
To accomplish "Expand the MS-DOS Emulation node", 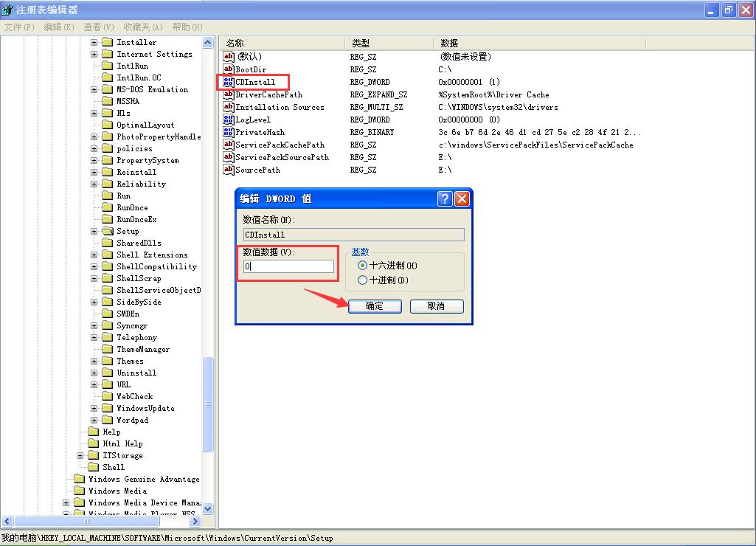I will pyautogui.click(x=94, y=90).
